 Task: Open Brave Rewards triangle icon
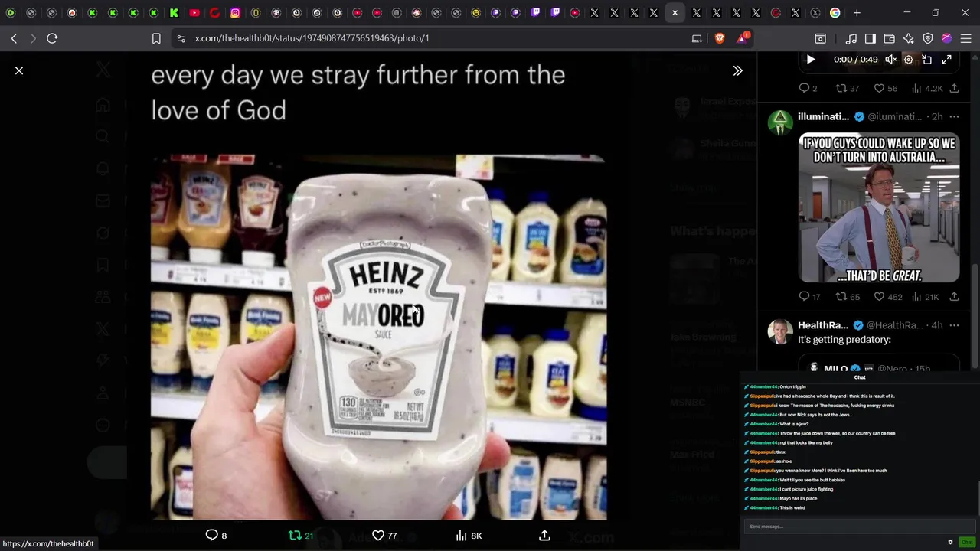742,38
